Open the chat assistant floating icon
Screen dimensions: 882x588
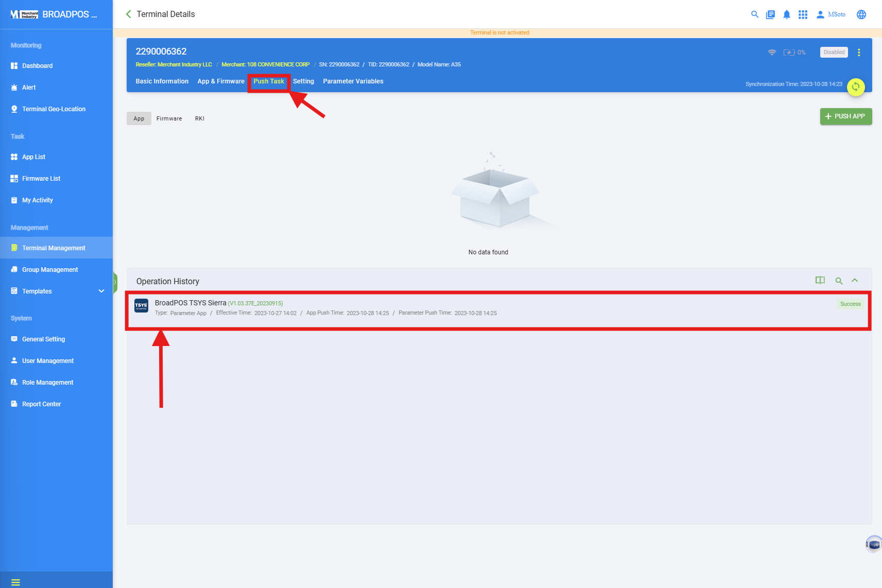tap(874, 544)
